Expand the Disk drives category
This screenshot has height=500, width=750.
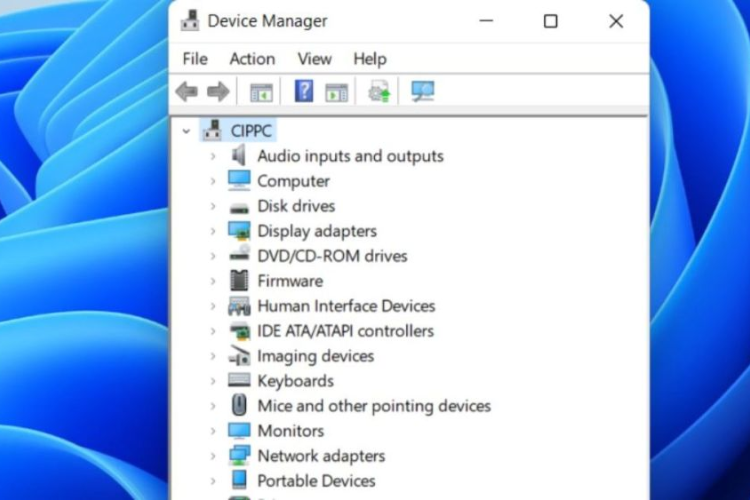(213, 206)
